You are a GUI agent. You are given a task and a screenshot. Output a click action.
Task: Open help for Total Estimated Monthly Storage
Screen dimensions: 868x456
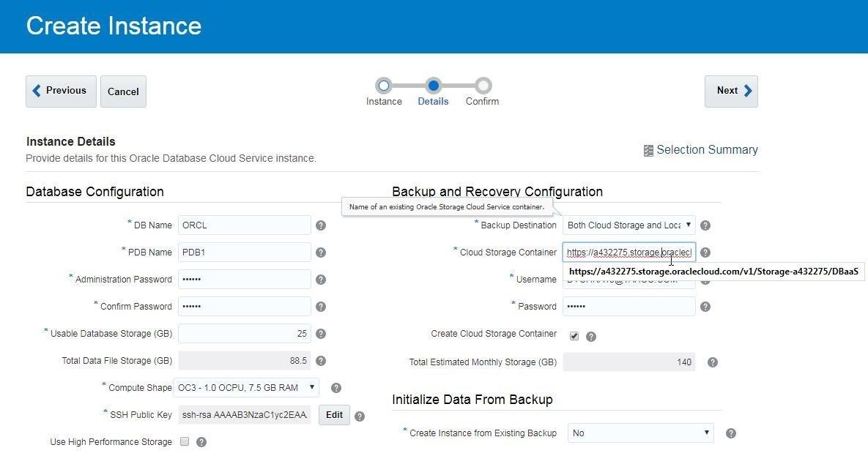(x=713, y=362)
